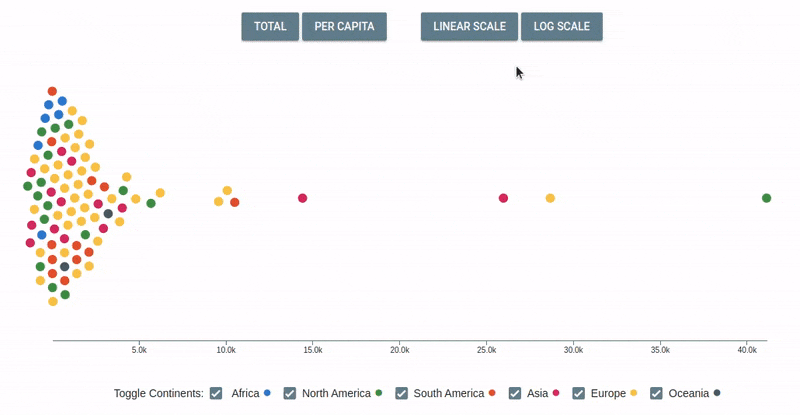
Task: Click the dark Oceania legend dot
Action: click(x=717, y=393)
